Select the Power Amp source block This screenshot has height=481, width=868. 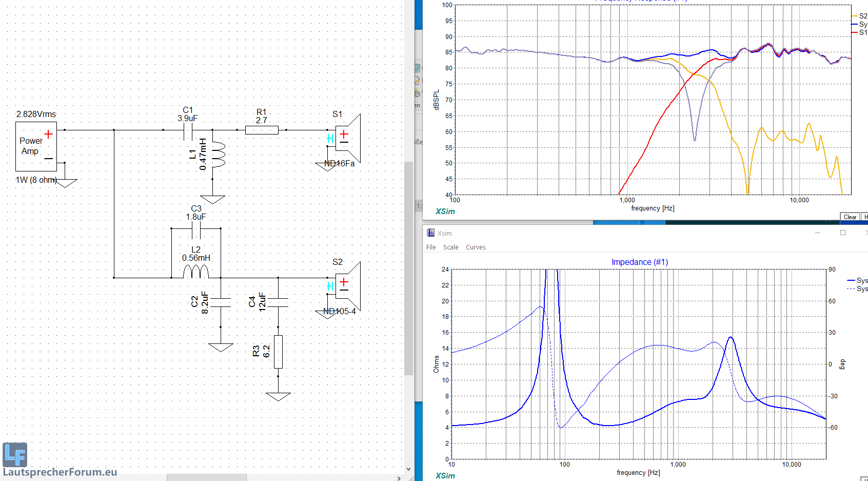coord(36,146)
